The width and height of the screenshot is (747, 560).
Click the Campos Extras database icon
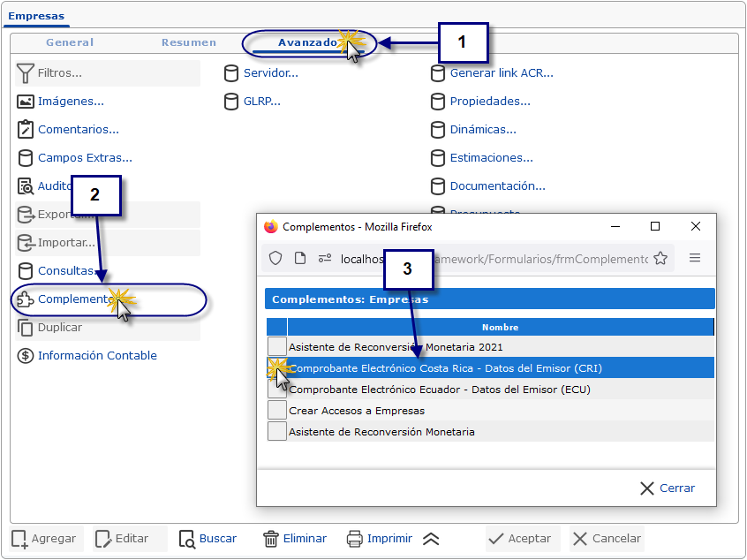click(26, 158)
